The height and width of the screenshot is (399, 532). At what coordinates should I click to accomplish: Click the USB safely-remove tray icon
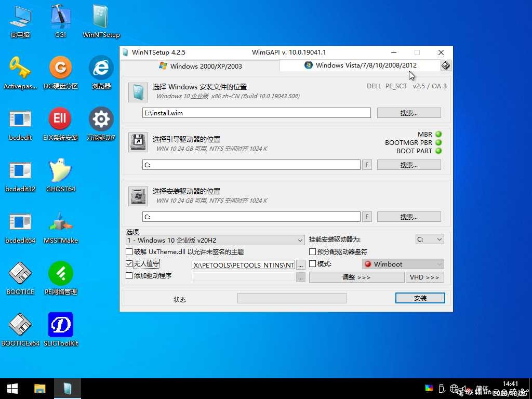coord(442,388)
